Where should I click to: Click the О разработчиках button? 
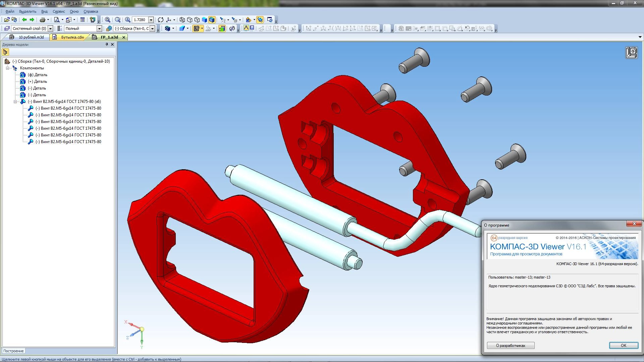click(511, 346)
